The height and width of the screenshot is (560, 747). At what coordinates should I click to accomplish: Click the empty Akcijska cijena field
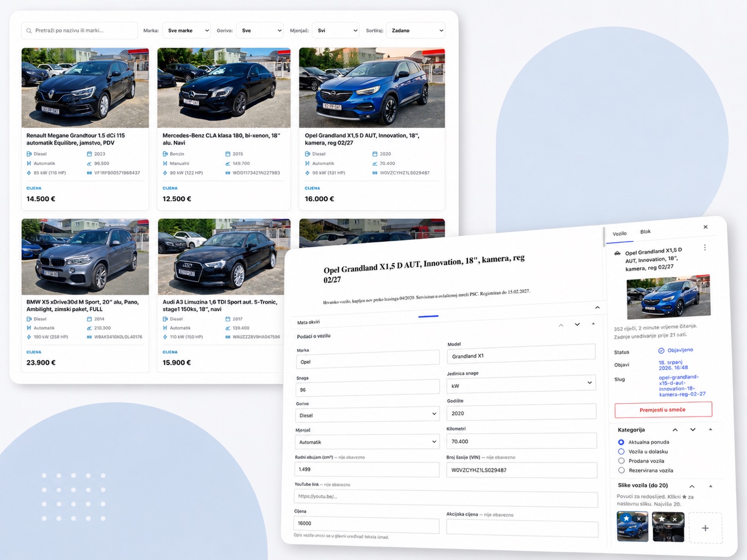tap(522, 528)
